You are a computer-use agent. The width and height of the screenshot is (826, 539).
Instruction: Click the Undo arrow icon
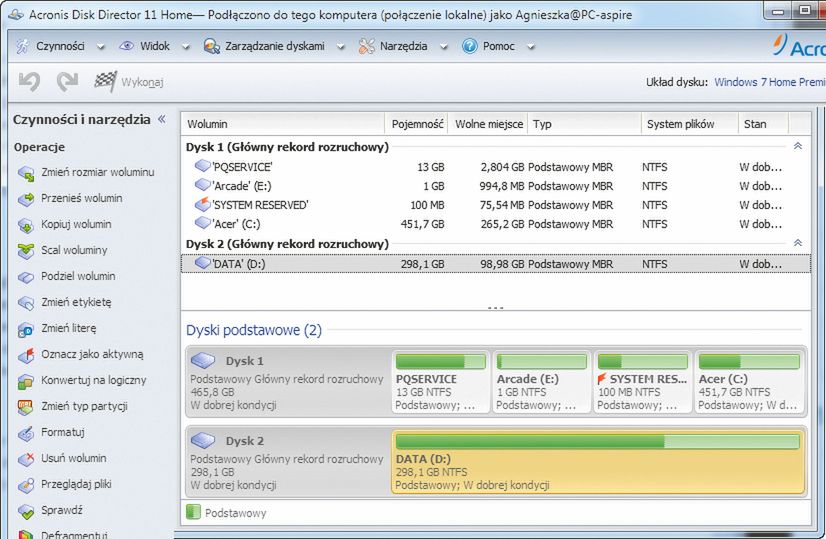[x=30, y=82]
